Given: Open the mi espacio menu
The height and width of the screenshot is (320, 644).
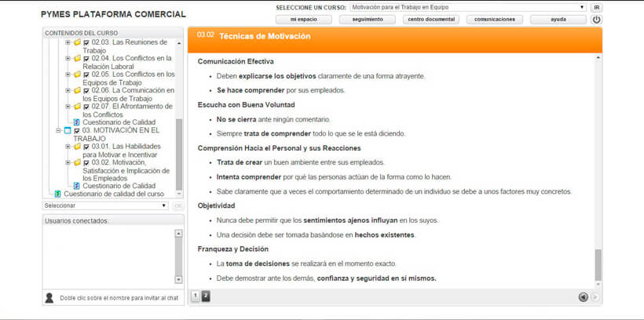Looking at the screenshot, I should click(x=303, y=20).
